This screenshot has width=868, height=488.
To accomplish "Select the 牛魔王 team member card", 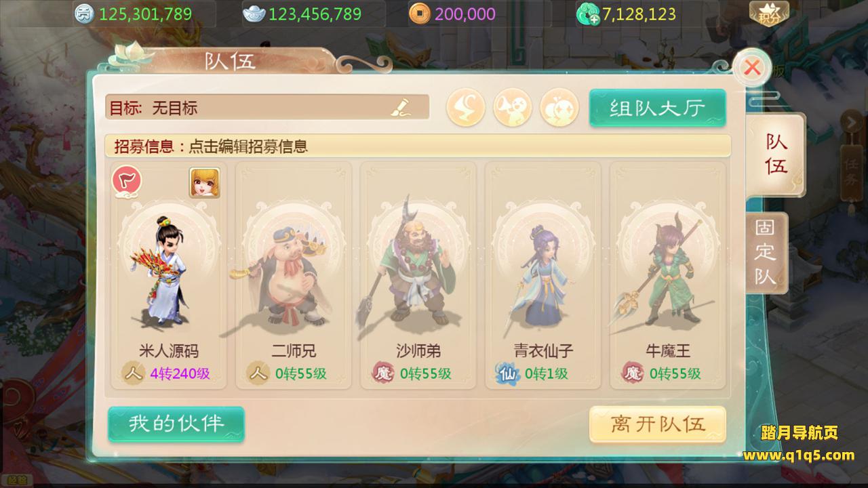I will [667, 274].
